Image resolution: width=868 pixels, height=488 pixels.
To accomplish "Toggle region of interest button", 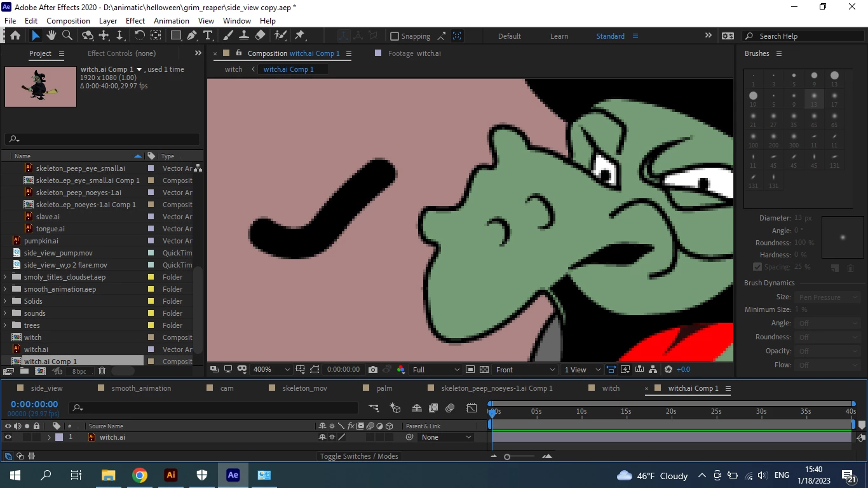I will tap(470, 369).
